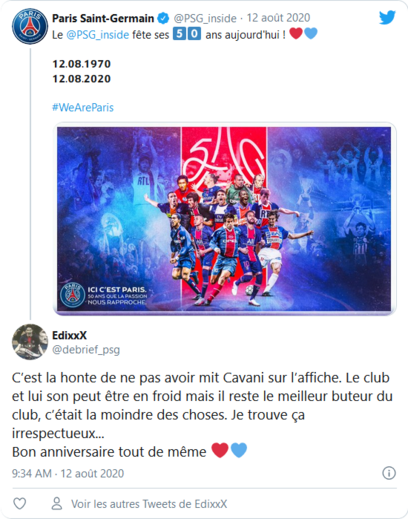Click the PSG crest on the poster

point(72,295)
